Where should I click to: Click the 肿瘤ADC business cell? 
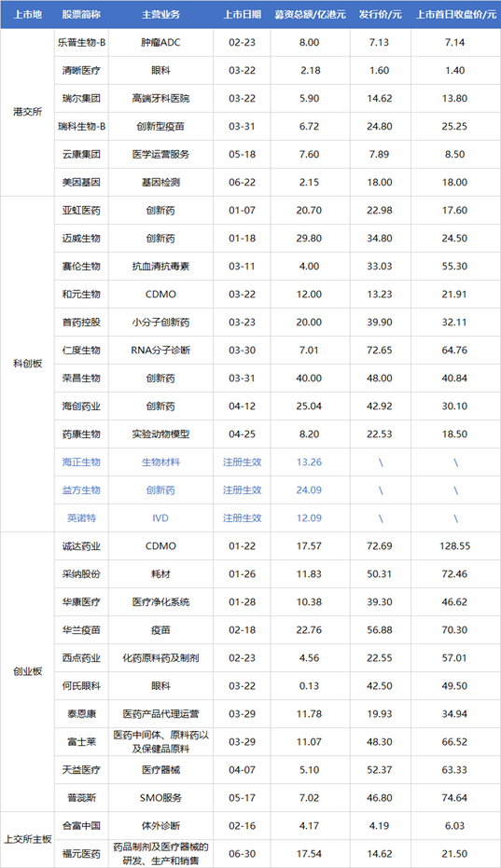tap(160, 43)
